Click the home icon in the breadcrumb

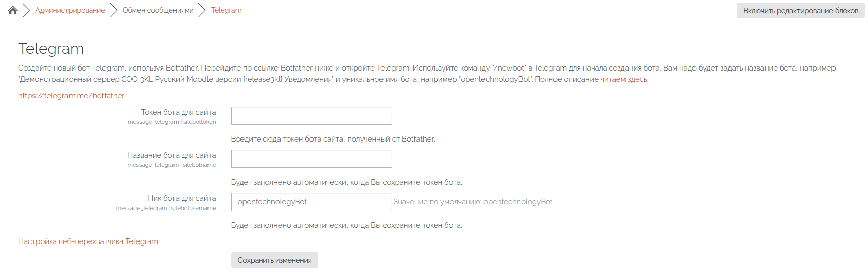pyautogui.click(x=13, y=10)
